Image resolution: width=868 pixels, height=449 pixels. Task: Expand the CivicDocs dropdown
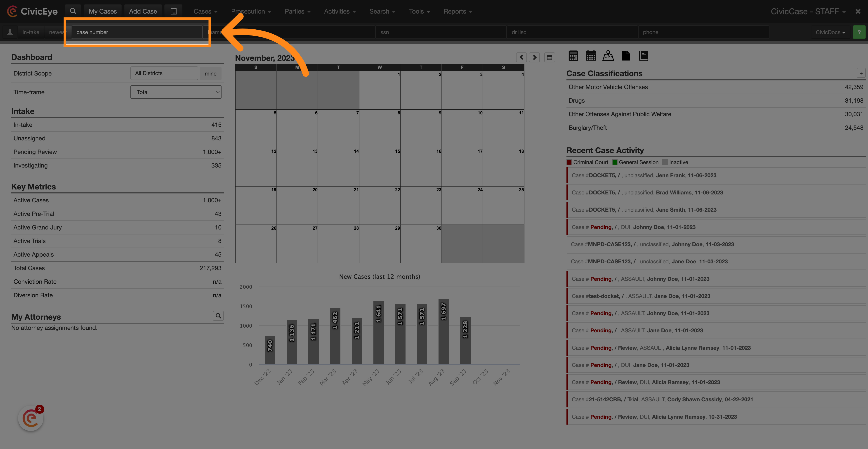point(830,32)
